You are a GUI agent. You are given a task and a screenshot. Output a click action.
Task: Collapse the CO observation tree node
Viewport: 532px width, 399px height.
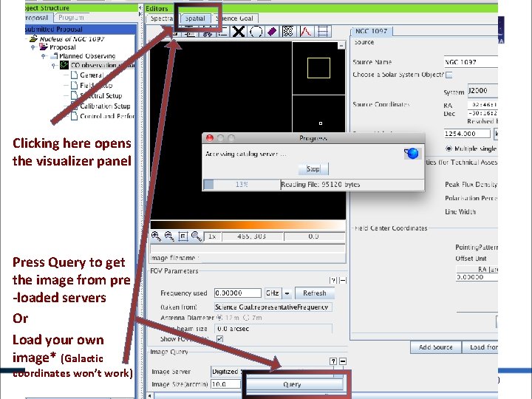tap(54, 65)
